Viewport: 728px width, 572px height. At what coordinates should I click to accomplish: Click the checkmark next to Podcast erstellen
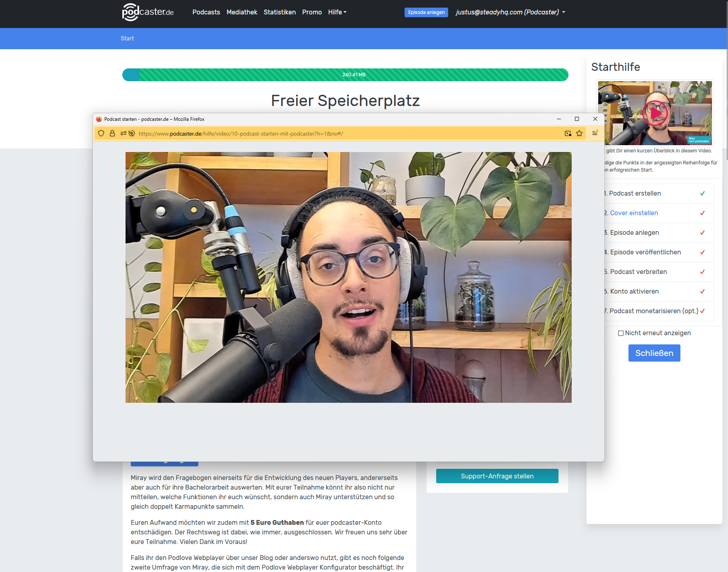point(702,194)
